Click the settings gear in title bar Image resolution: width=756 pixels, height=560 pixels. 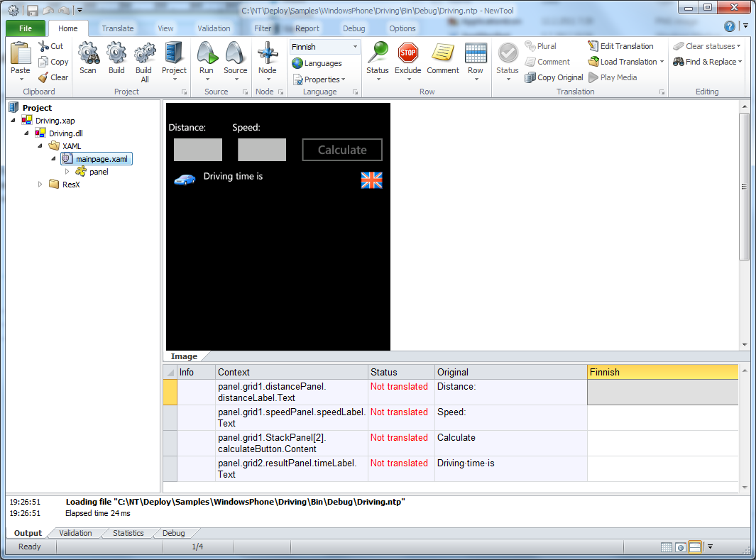click(x=13, y=10)
